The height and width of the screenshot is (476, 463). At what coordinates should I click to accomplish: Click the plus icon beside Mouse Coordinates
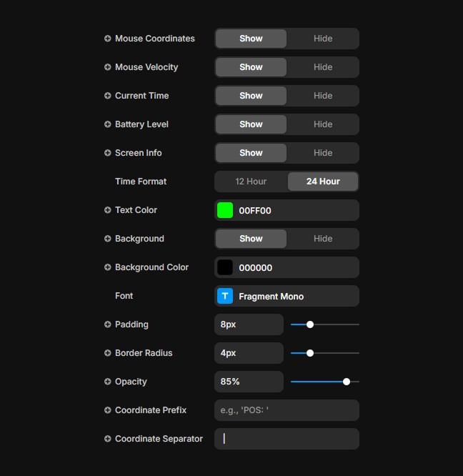tap(108, 39)
